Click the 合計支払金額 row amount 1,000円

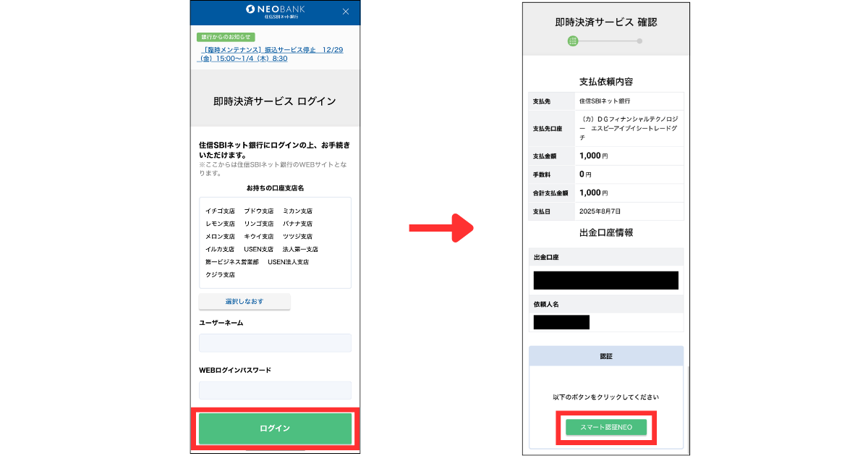coord(594,193)
